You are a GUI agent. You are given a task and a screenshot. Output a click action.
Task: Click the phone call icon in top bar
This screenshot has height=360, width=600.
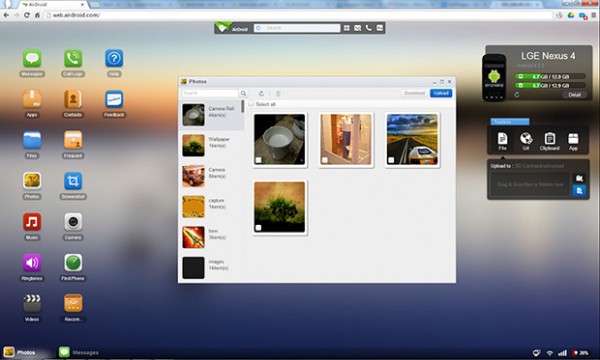(368, 28)
